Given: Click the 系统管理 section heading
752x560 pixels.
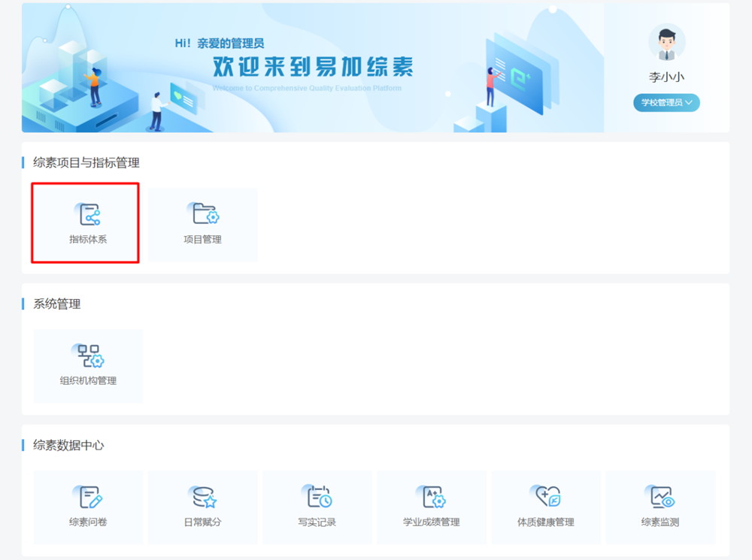Looking at the screenshot, I should click(56, 304).
